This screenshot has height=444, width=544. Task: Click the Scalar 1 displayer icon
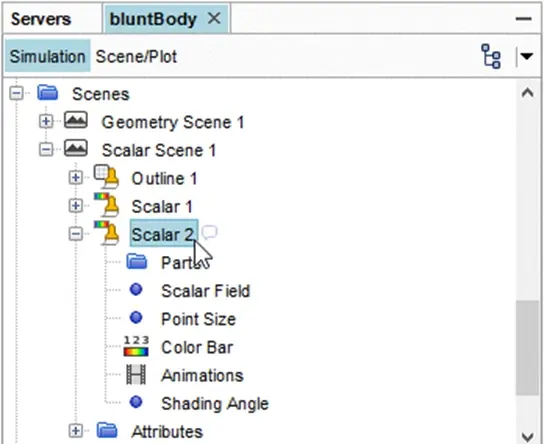(x=107, y=205)
